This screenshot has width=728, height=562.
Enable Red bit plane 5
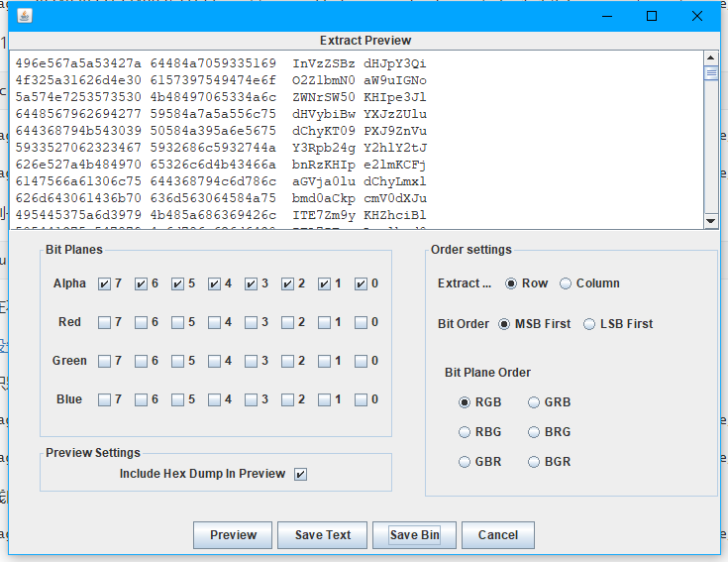[178, 322]
